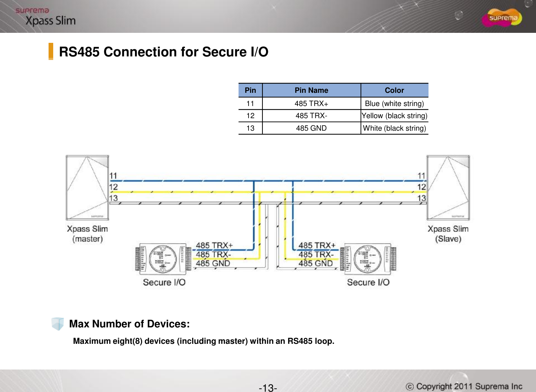Screen dimensions: 536x392
Task: Click 'Xpass Slim (Slave)' caption
Action: click(x=448, y=234)
